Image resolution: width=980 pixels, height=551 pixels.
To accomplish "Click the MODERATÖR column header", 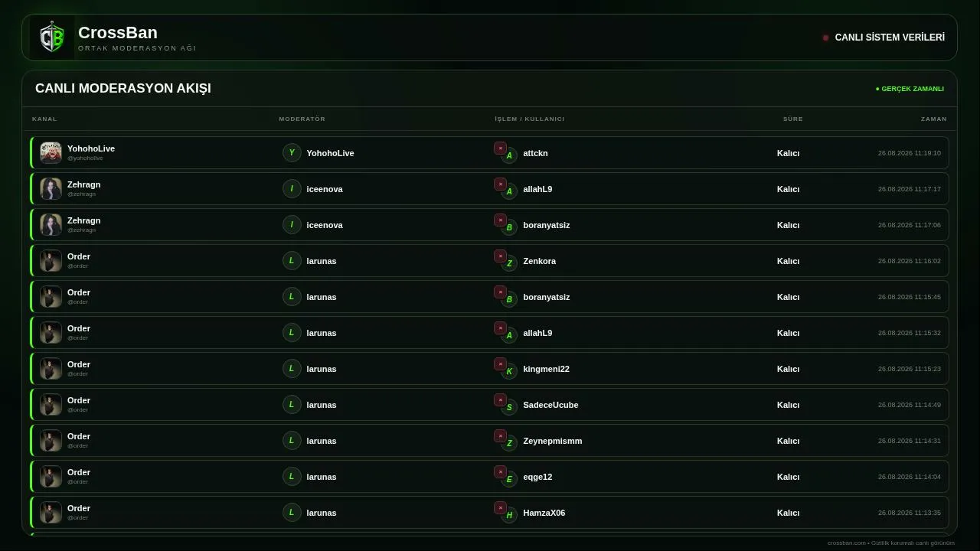I will (302, 119).
